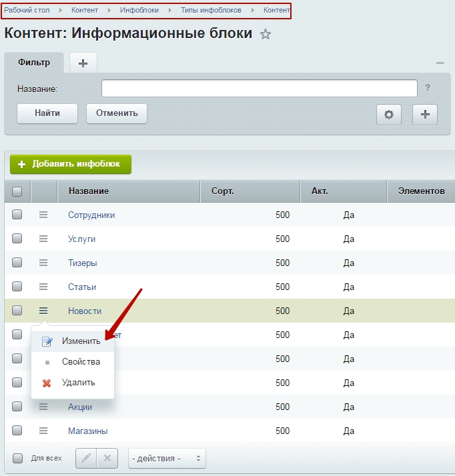Add page to favorites with star icon
The height and width of the screenshot is (476, 455).
[266, 35]
